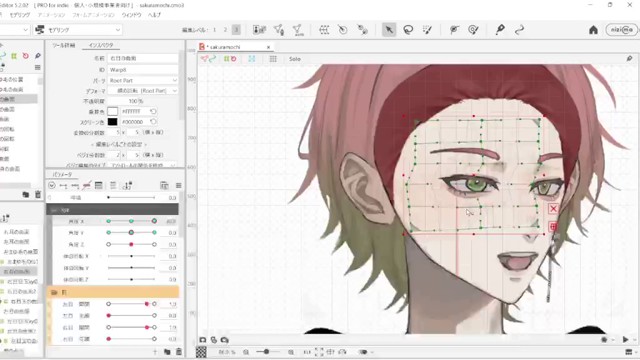Viewport: 640px width, 360px height.
Task: Select the Arrow selection tool
Action: click(389, 30)
